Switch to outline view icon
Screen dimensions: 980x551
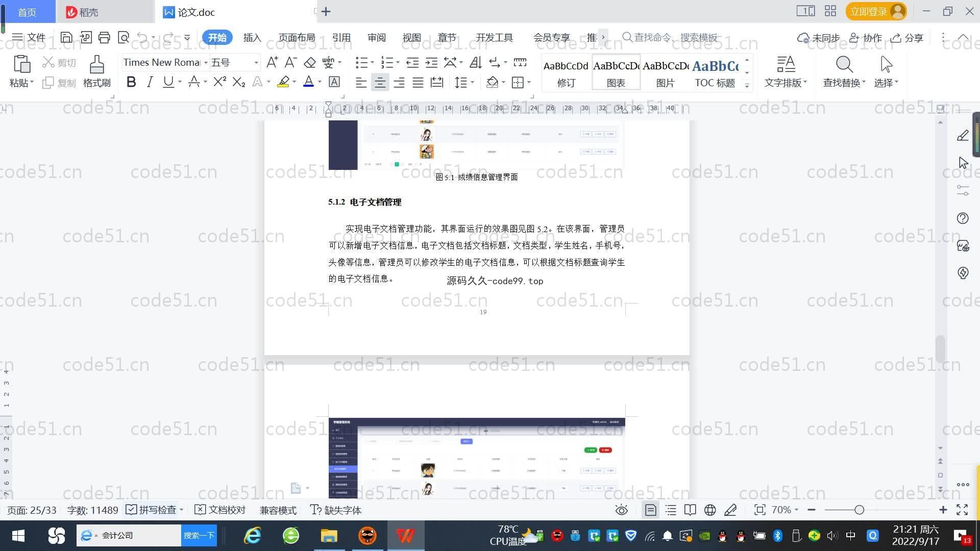pos(671,510)
